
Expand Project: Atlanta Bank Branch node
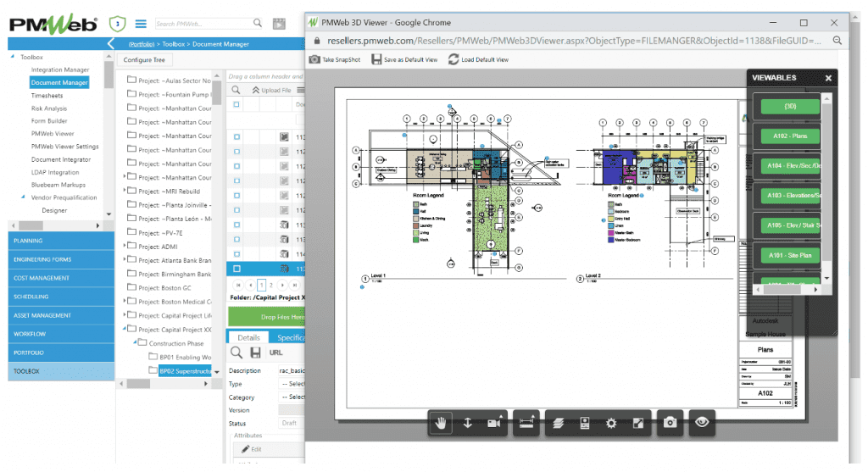[124, 259]
